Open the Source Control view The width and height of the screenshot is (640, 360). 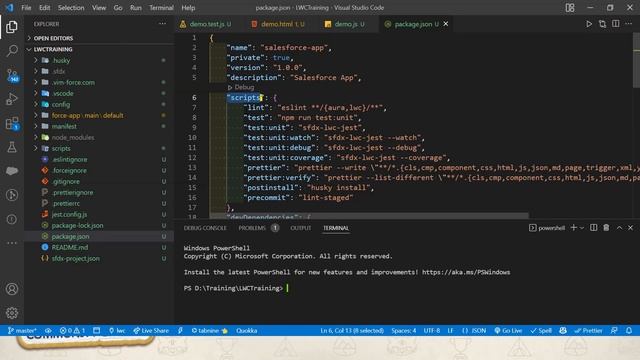tap(12, 75)
